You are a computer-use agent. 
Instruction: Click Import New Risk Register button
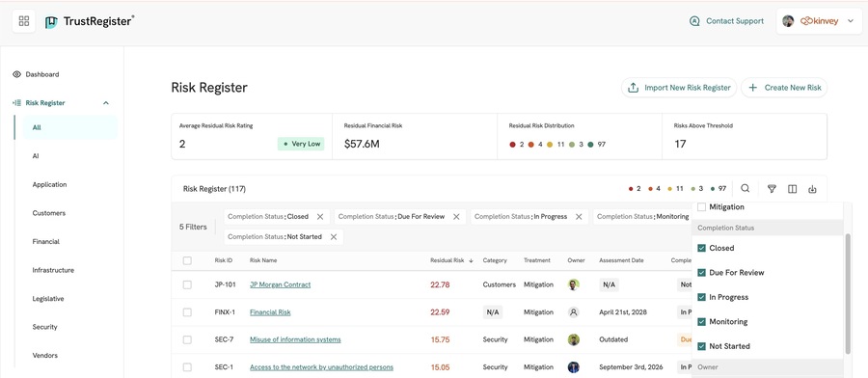[x=679, y=88]
